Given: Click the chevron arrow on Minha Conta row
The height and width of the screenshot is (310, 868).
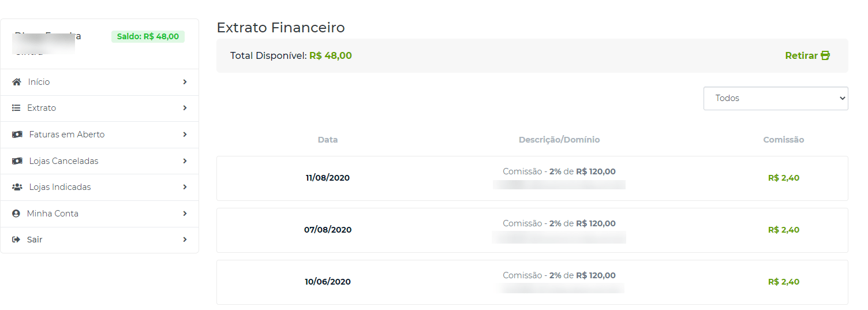Looking at the screenshot, I should [185, 214].
